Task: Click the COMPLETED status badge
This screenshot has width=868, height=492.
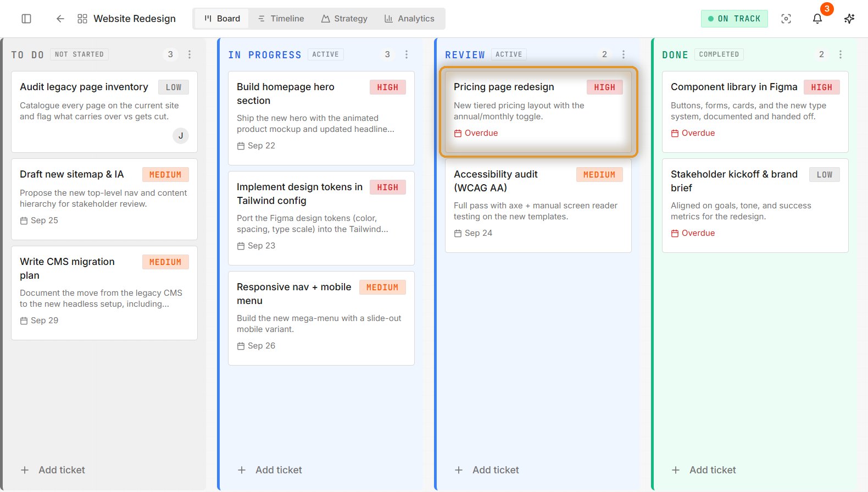Action: coord(719,54)
